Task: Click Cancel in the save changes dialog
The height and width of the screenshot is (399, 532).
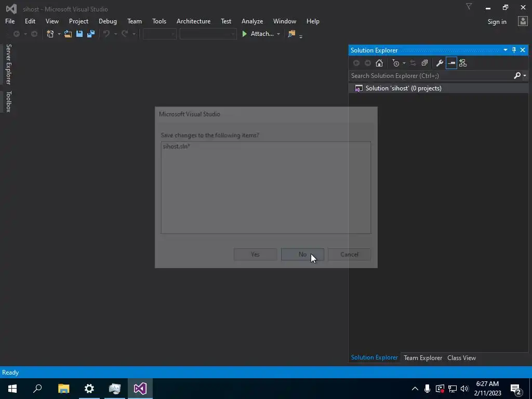Action: 350,255
